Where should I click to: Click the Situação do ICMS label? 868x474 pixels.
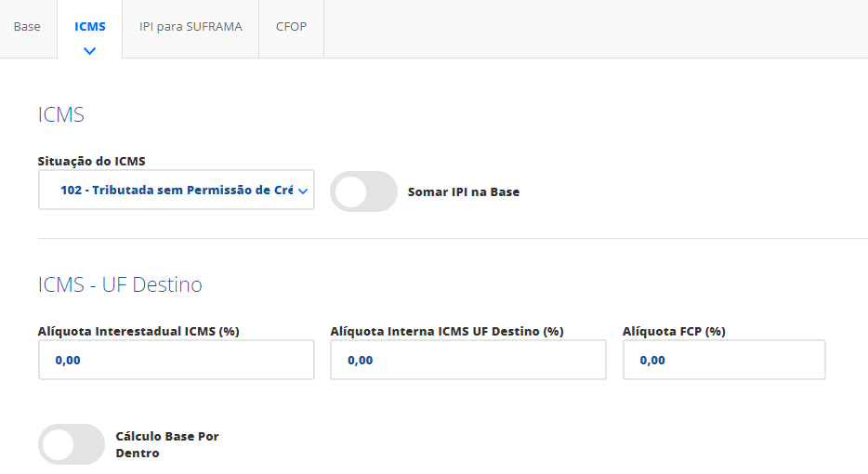(91, 161)
